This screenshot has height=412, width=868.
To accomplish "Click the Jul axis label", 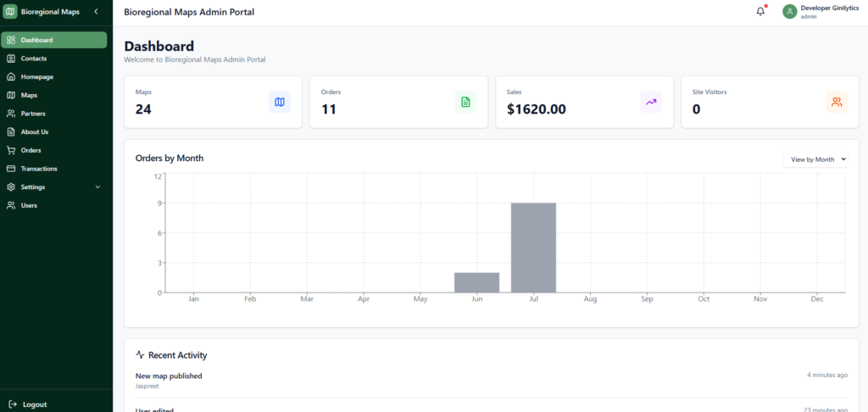I will tap(534, 299).
